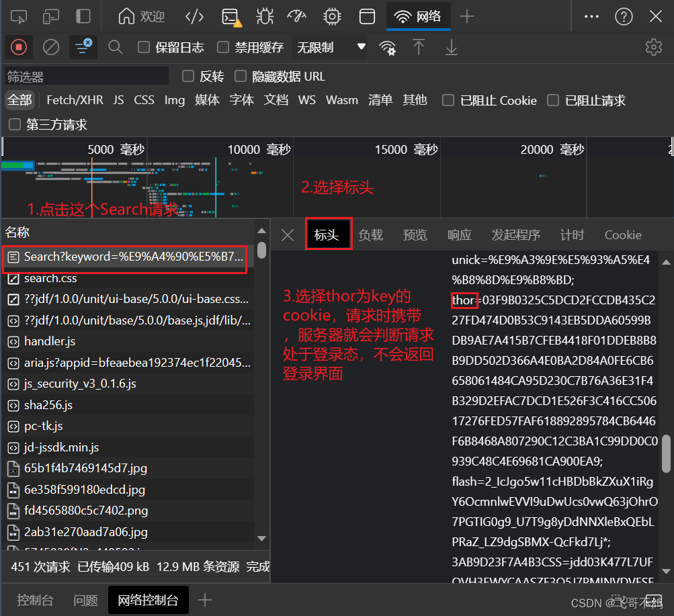Select the sha256.js request

128,405
